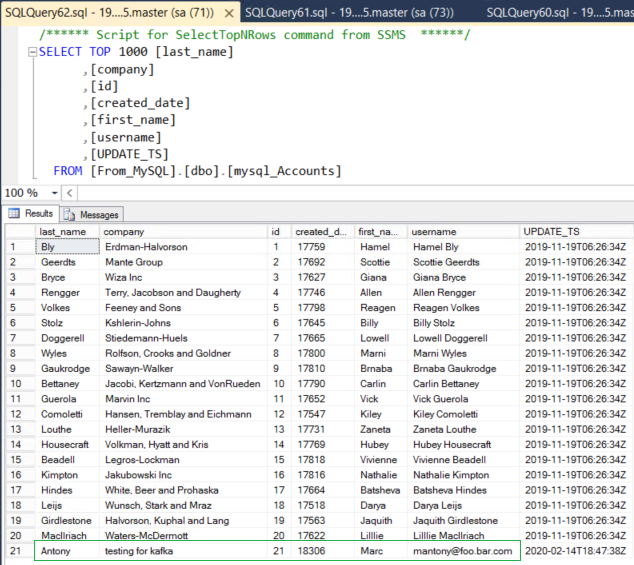
Task: Open the Results tab
Action: pos(31,213)
